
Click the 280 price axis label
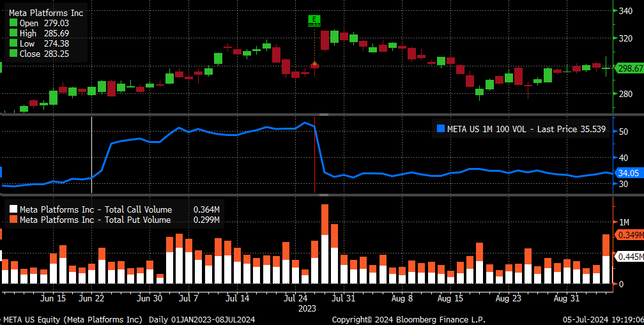[626, 94]
